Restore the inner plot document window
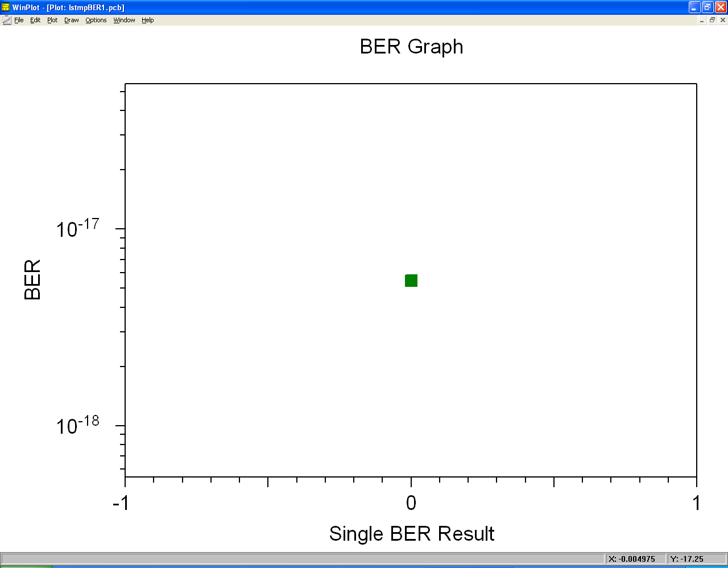 pos(712,20)
